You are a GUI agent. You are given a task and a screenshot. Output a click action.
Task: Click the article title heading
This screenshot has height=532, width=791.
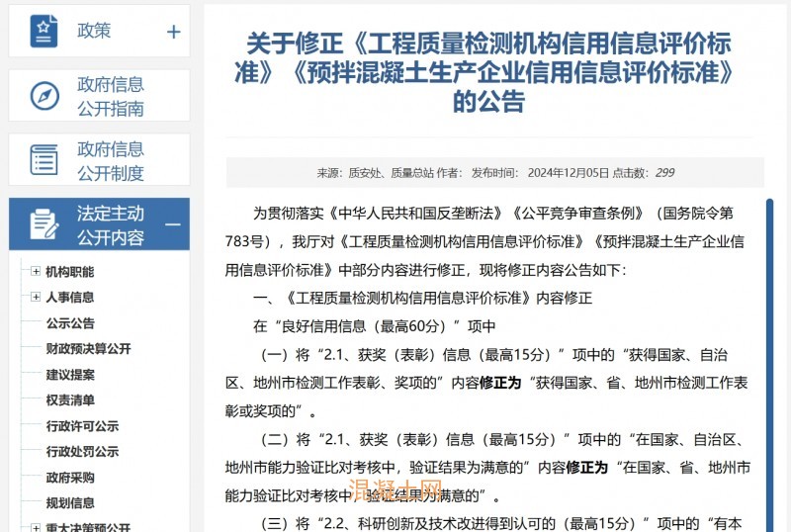488,72
